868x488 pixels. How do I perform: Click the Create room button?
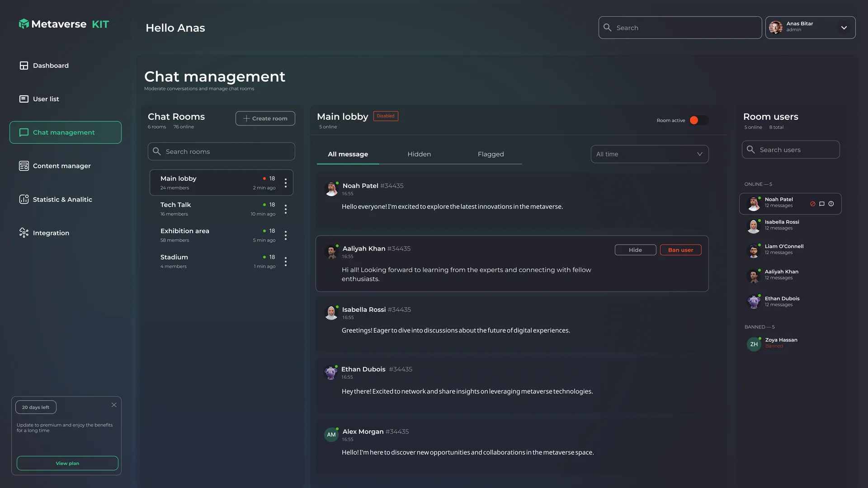(265, 118)
